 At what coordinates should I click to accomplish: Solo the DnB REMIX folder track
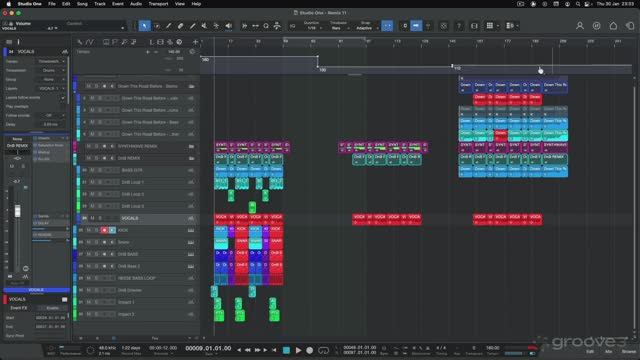pos(96,158)
